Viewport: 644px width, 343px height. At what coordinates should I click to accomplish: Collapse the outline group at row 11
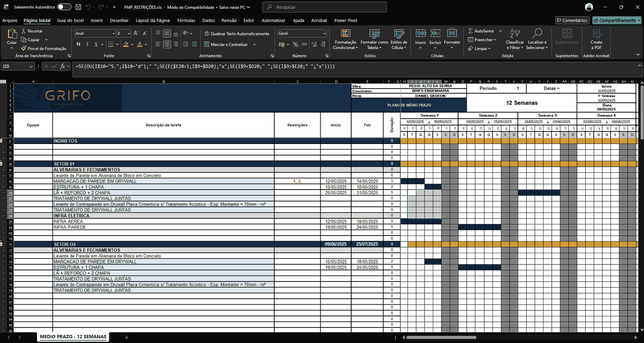2,141
